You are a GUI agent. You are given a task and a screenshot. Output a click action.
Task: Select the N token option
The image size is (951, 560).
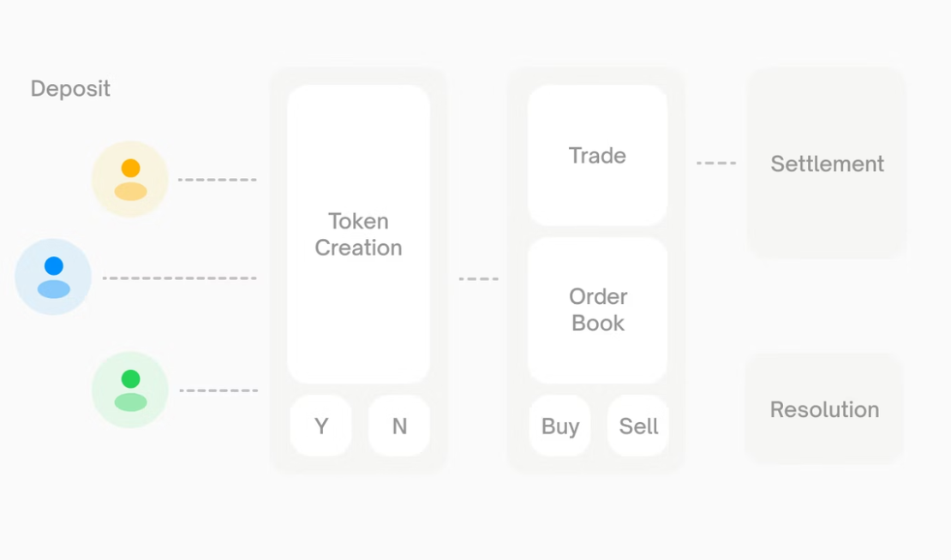[399, 426]
